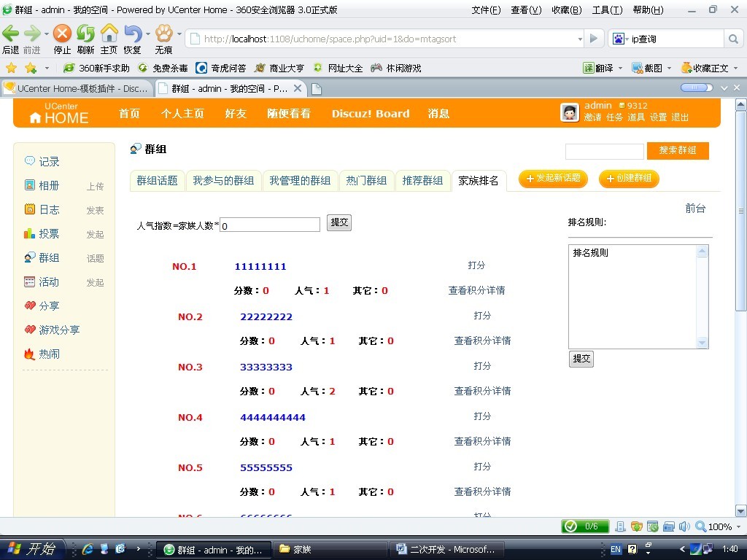The image size is (747, 560).
Task: Click the page vertical scrollbar thumb
Action: pyautogui.click(x=740, y=211)
